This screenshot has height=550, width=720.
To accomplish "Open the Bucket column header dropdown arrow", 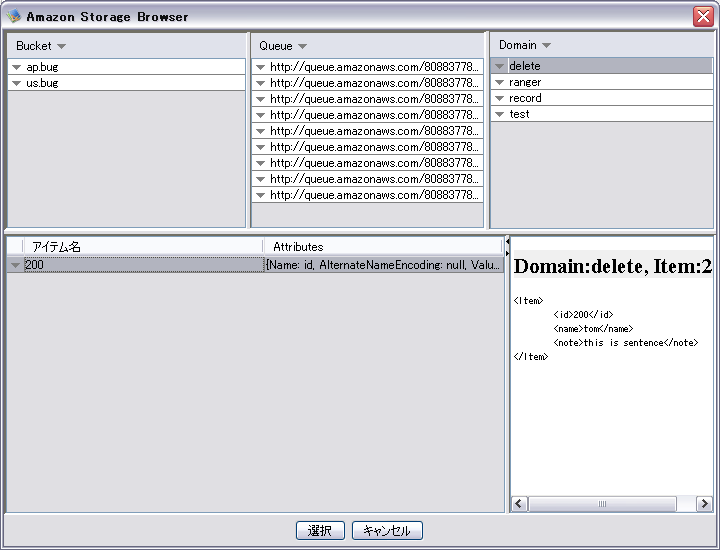I will [61, 47].
